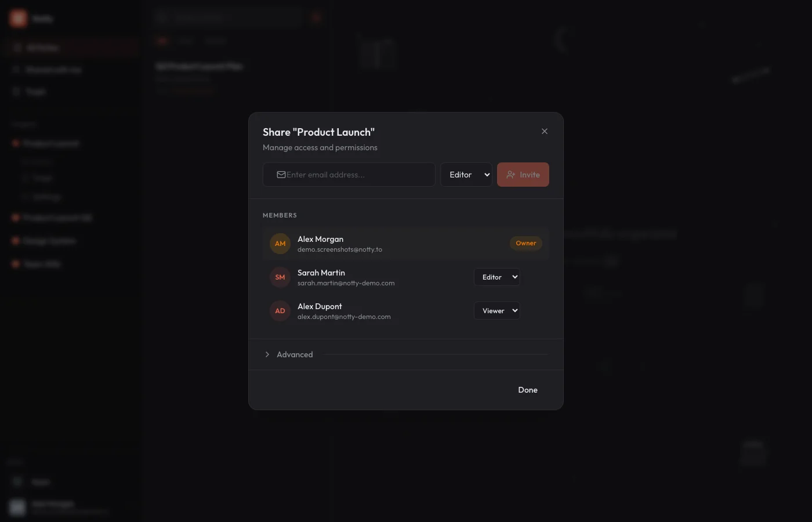Click the Owner badge on Alex Morgan's row
812x522 pixels.
click(x=526, y=244)
